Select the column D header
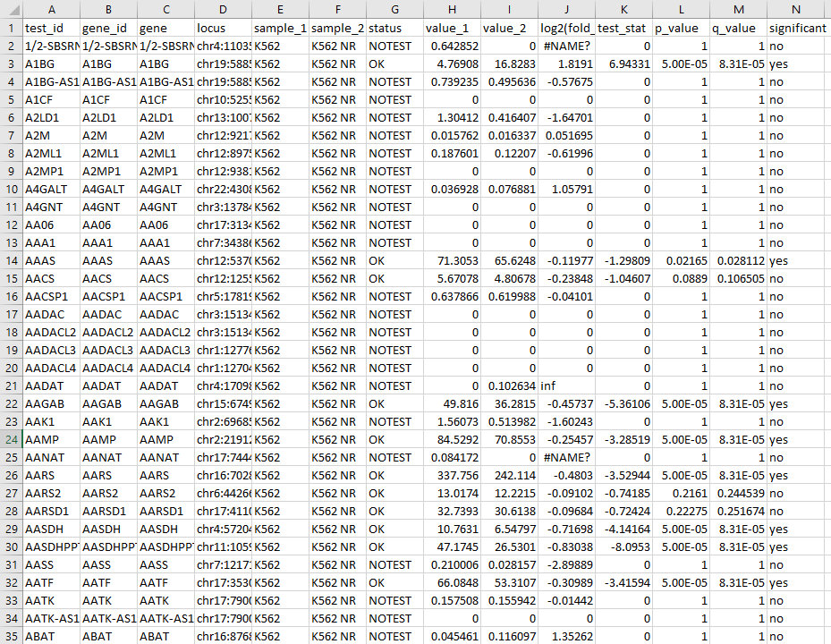 tap(222, 9)
